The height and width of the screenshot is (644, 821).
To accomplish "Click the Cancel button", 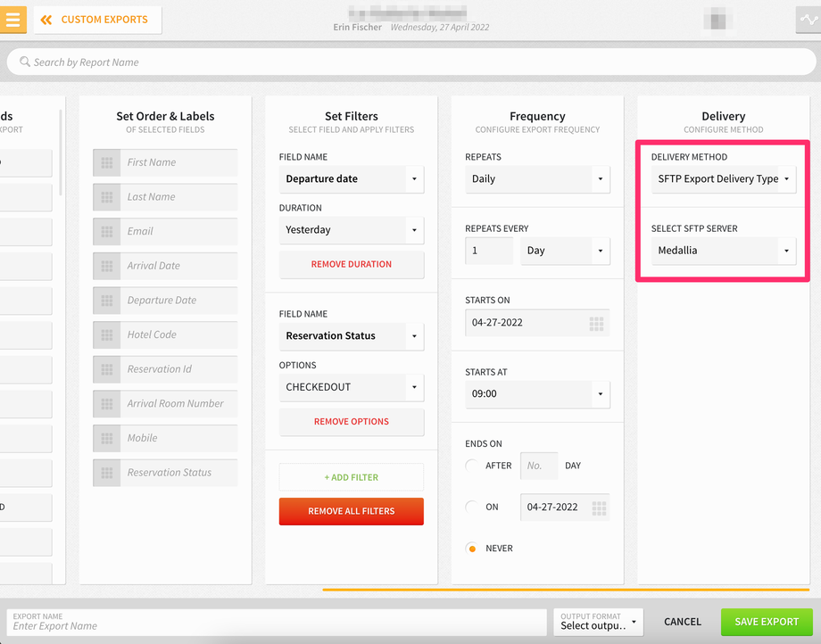I will [x=683, y=622].
